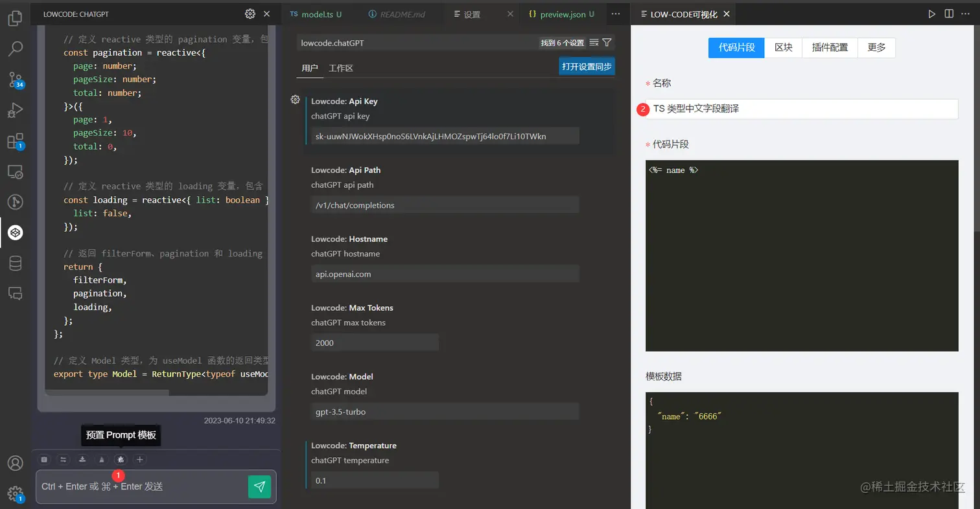Open Accounts icon in activity bar

pyautogui.click(x=15, y=464)
